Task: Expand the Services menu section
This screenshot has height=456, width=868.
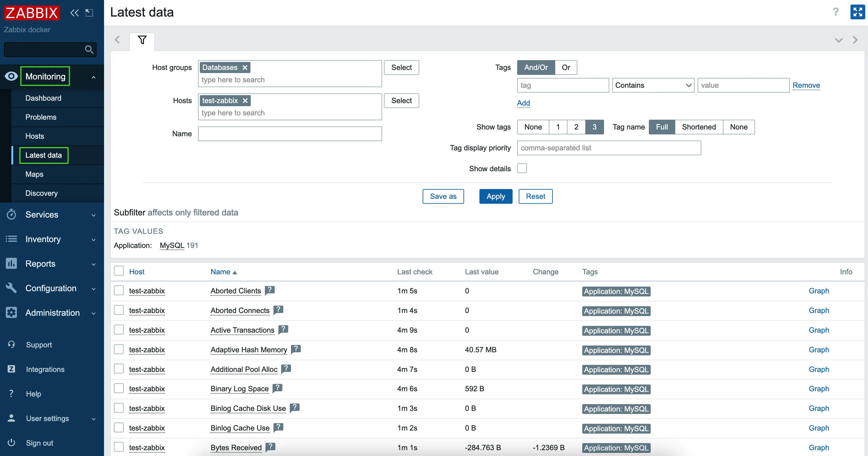Action: click(x=94, y=215)
